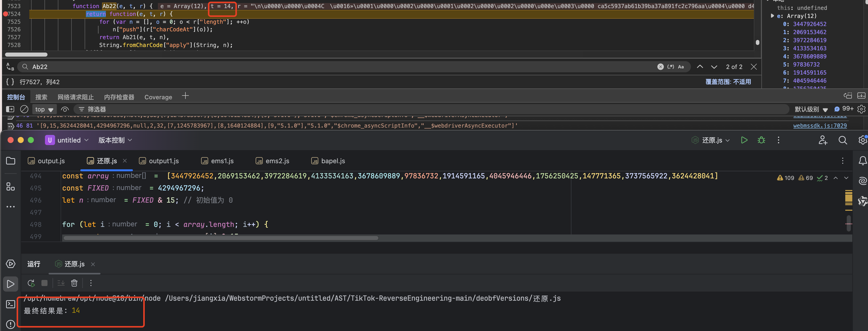The image size is (868, 331).
Task: Open editor tabs options menu
Action: (x=842, y=161)
